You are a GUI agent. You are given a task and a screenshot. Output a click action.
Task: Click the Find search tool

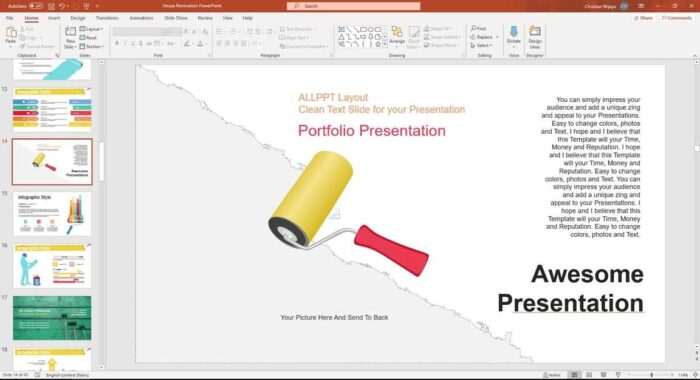(x=479, y=29)
